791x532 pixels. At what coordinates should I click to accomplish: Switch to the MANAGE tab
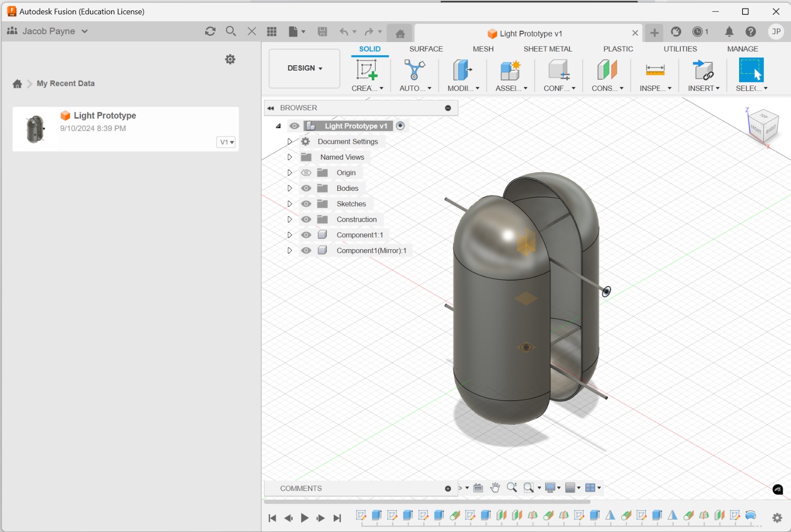(x=743, y=49)
